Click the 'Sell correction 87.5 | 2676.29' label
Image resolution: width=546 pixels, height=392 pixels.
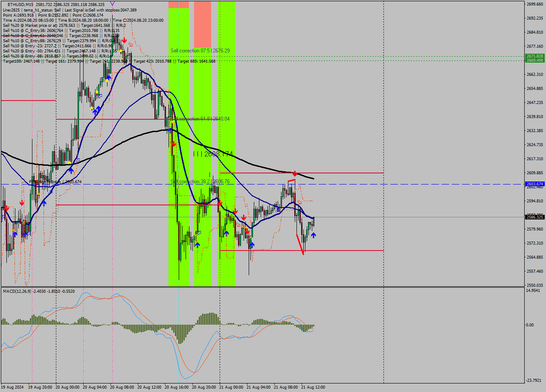tap(200, 50)
